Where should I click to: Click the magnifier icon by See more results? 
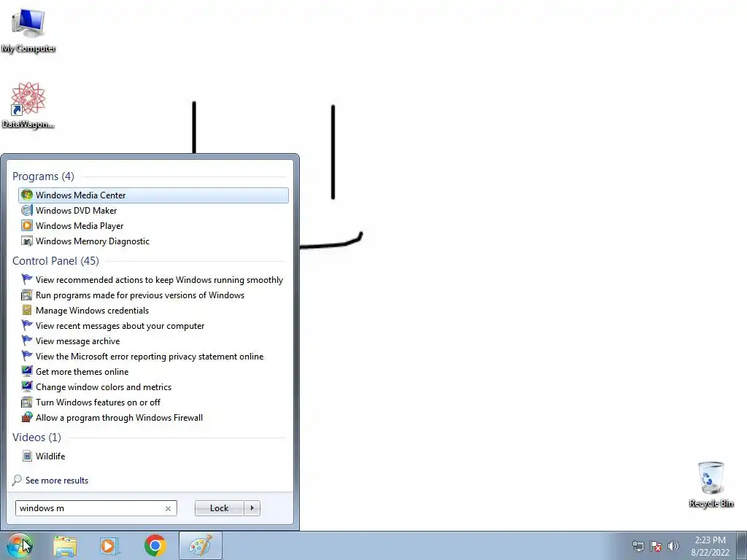tap(17, 480)
